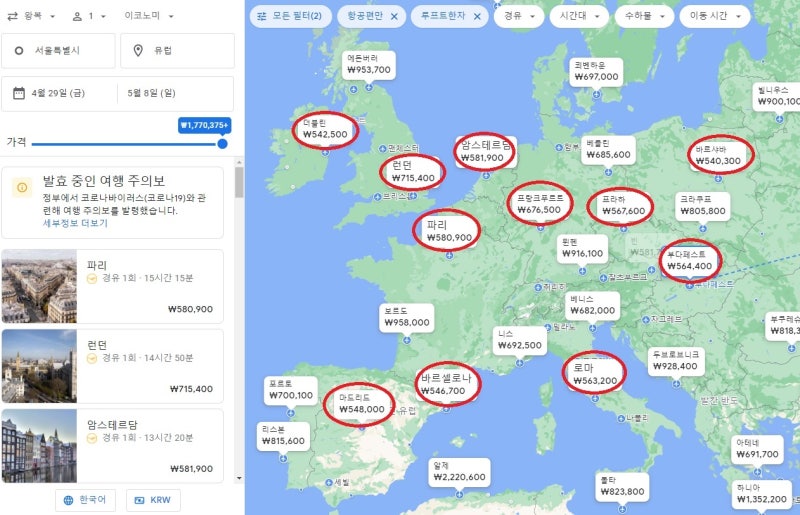Image resolution: width=800 pixels, height=515 pixels.
Task: Click the location pin icon by 유럽
Action: [138, 51]
